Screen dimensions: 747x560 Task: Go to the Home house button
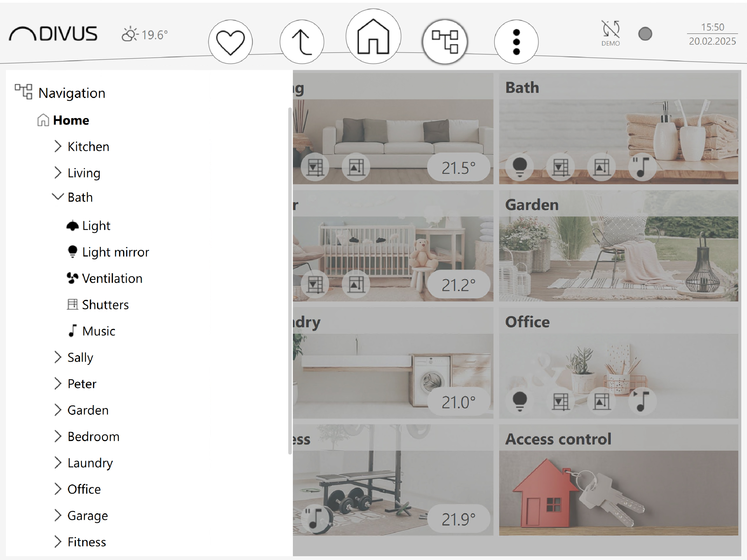(373, 36)
